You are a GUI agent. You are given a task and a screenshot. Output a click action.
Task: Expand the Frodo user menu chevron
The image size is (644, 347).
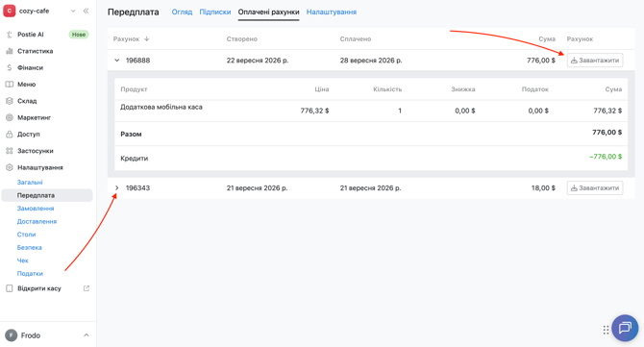tap(87, 335)
